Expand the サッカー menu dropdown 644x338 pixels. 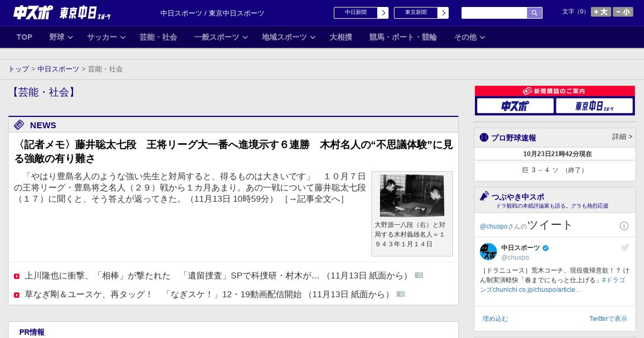coord(122,37)
